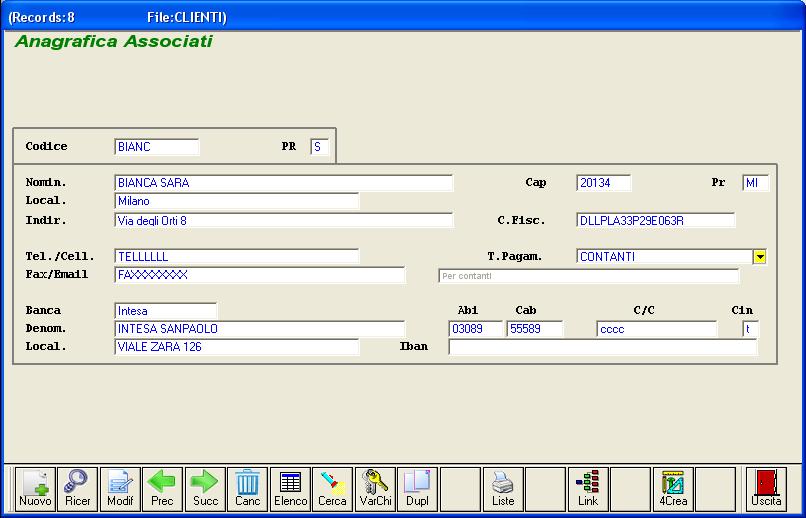
Task: Click the Cerca flashlight icon
Action: click(x=333, y=489)
